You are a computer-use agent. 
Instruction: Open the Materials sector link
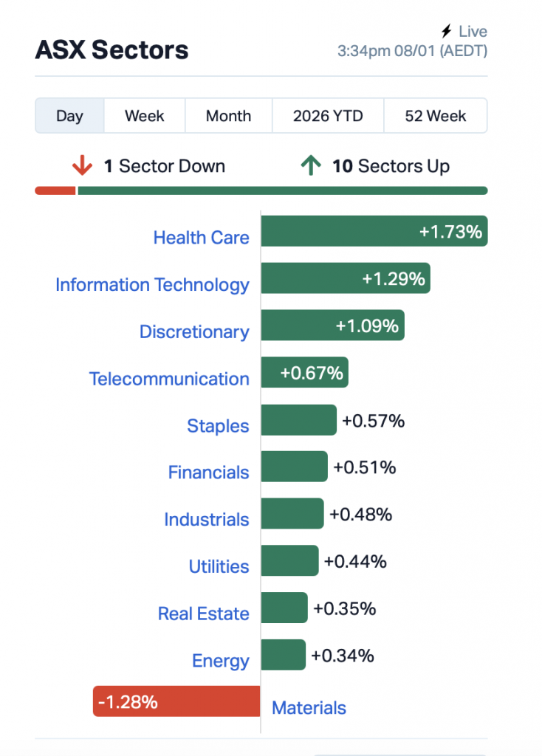(x=309, y=708)
